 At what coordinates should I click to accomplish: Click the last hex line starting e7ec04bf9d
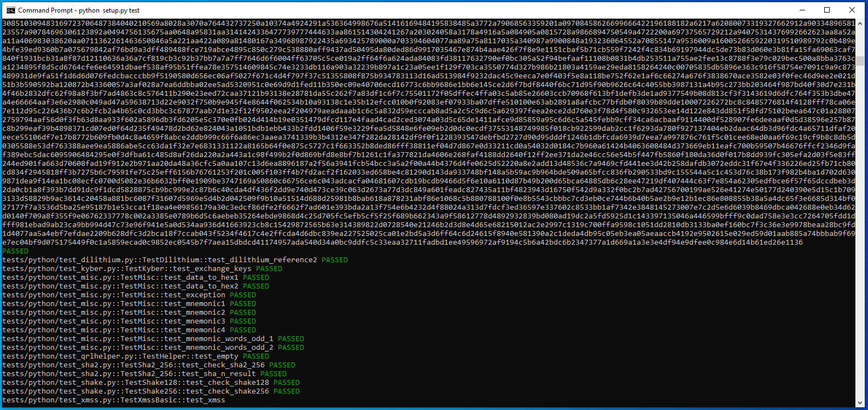click(x=403, y=242)
